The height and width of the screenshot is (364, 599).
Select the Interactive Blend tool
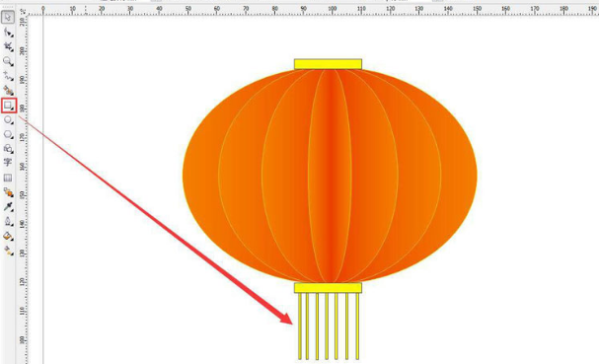[8, 192]
